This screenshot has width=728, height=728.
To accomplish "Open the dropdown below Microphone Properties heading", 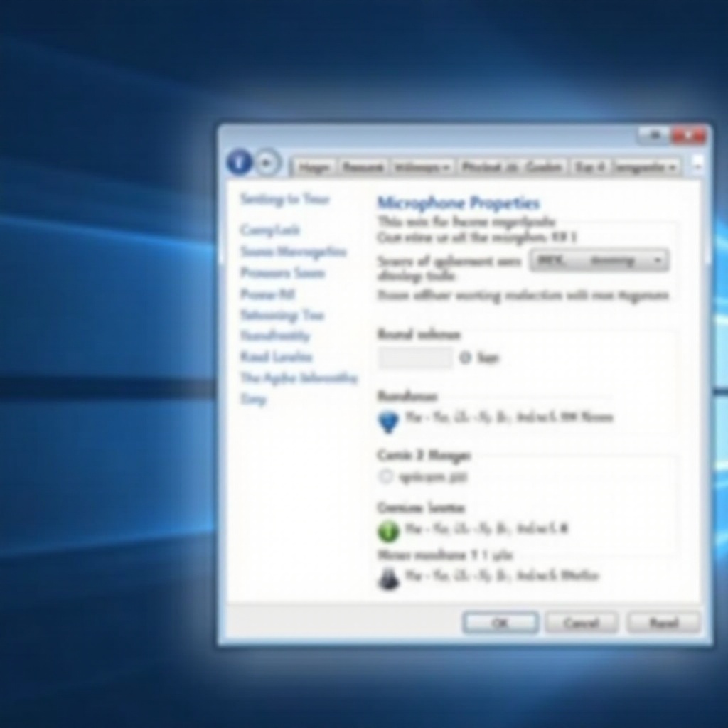I will click(x=599, y=260).
